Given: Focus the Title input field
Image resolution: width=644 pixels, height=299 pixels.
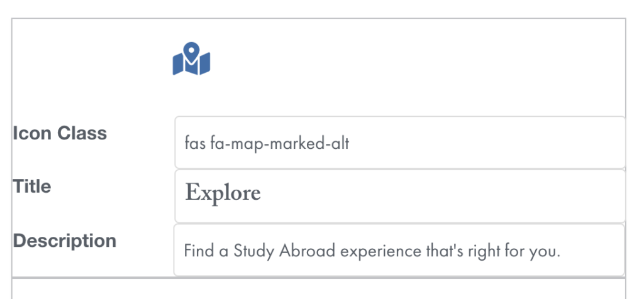Looking at the screenshot, I should click(x=400, y=197).
